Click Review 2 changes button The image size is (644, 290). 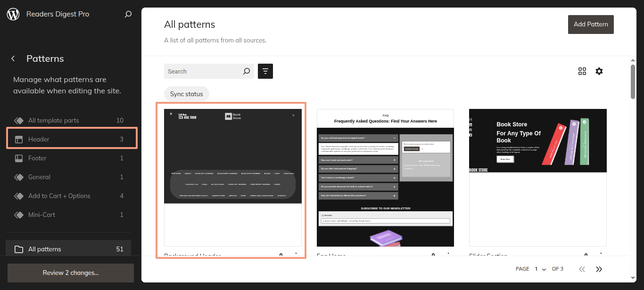tap(71, 273)
